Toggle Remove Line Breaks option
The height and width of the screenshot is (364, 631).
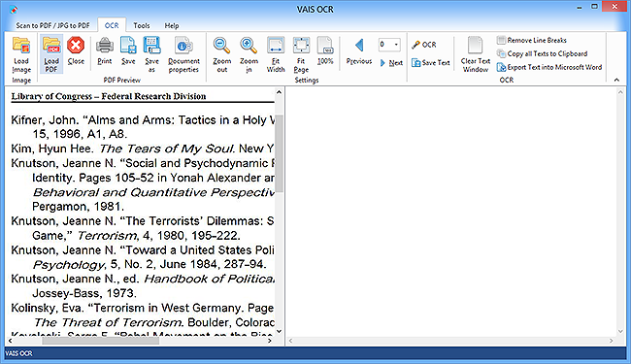pos(532,40)
